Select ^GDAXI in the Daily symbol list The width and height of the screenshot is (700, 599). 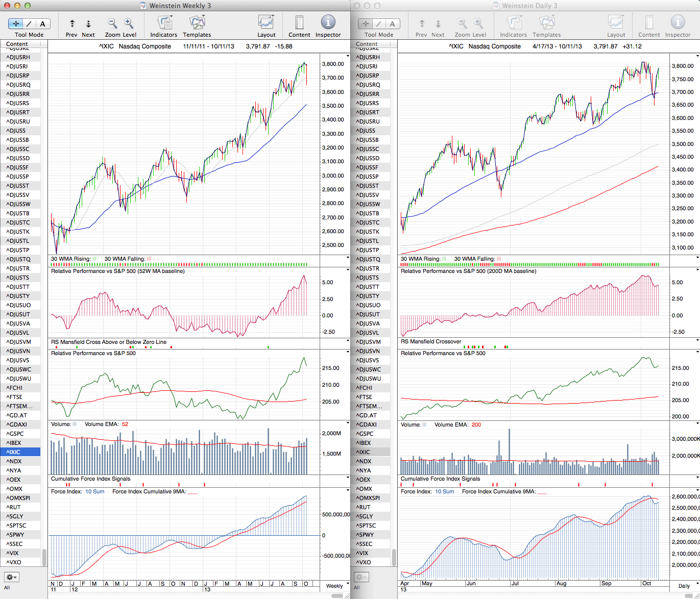(370, 425)
